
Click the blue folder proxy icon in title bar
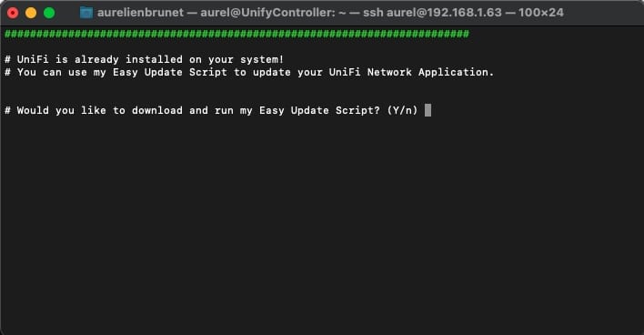pyautogui.click(x=86, y=13)
